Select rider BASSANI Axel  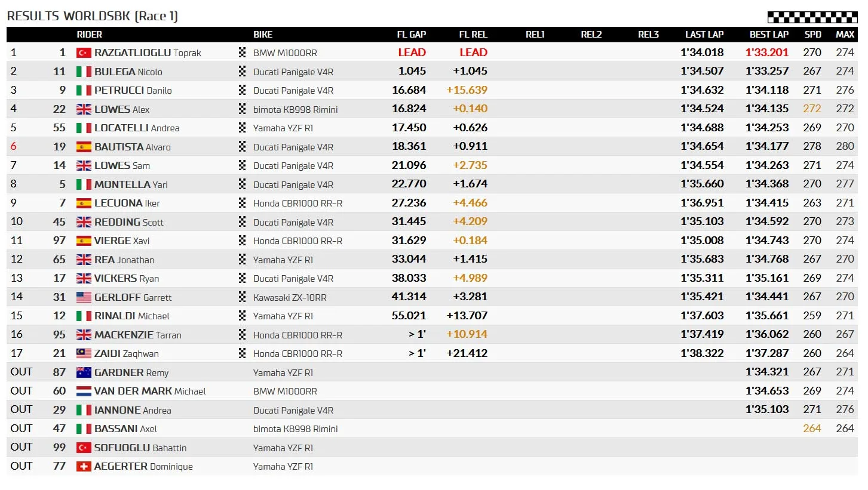125,429
